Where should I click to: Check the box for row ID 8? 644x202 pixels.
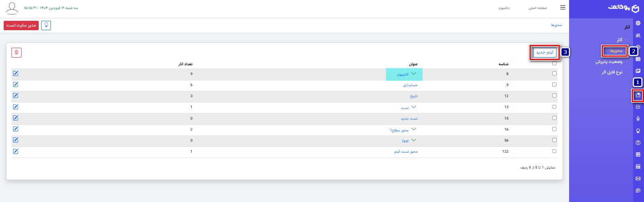click(554, 73)
